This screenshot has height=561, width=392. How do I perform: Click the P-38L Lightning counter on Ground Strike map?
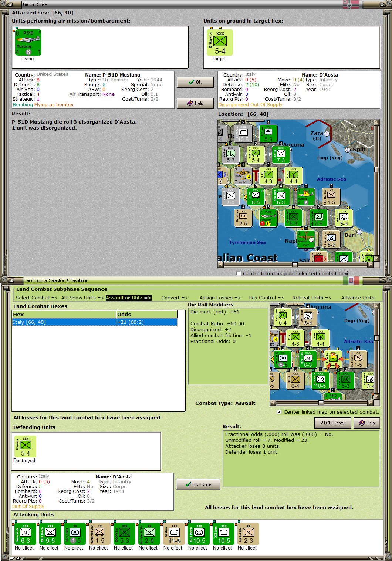[268, 218]
